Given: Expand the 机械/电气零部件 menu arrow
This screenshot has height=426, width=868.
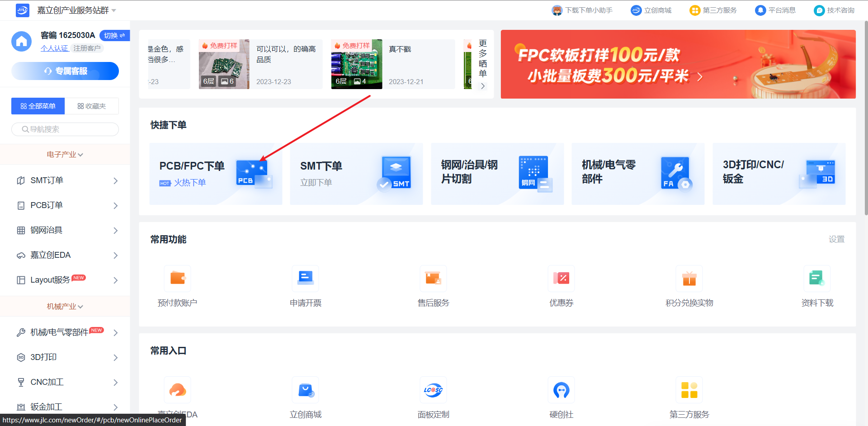Looking at the screenshot, I should pyautogui.click(x=116, y=333).
